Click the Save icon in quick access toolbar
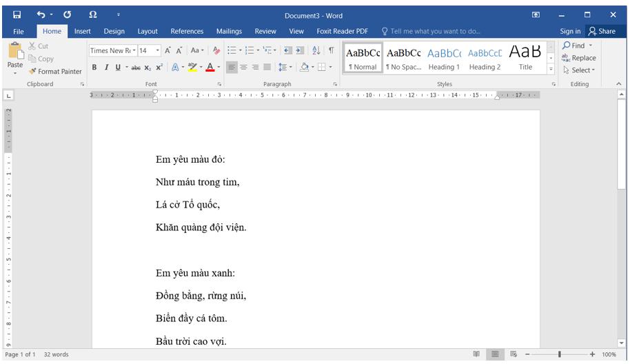This screenshot has width=630, height=364. pos(17,14)
